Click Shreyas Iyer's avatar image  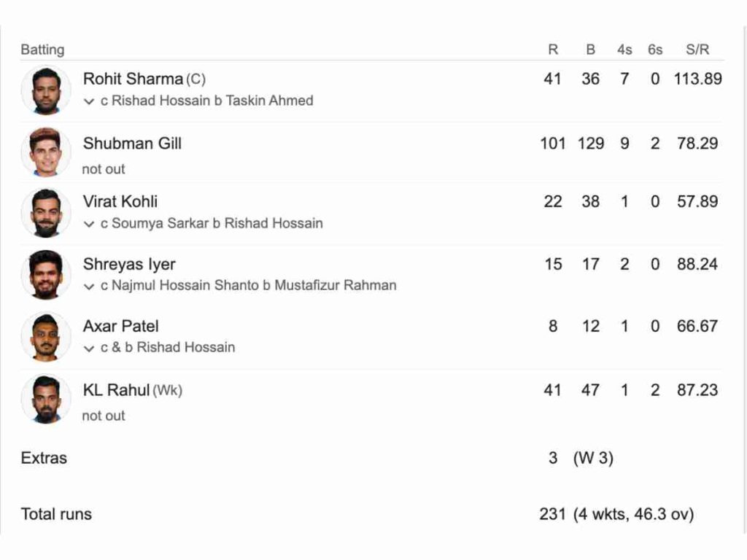(x=46, y=275)
